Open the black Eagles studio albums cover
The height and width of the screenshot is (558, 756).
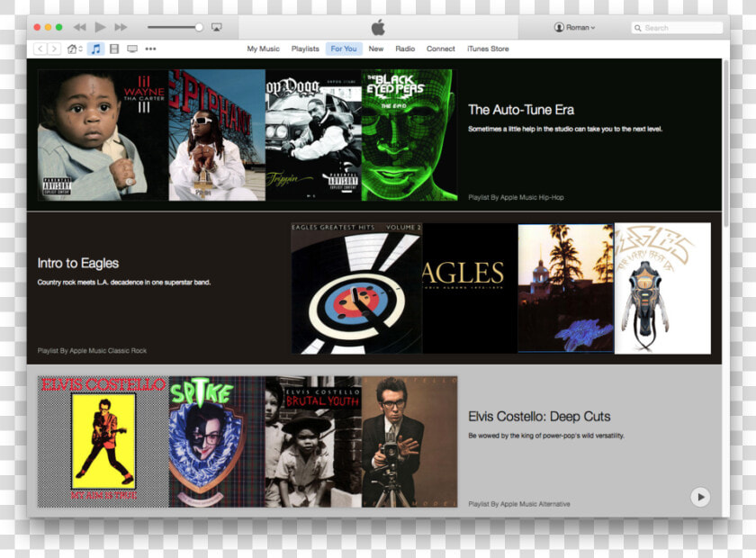pos(470,288)
